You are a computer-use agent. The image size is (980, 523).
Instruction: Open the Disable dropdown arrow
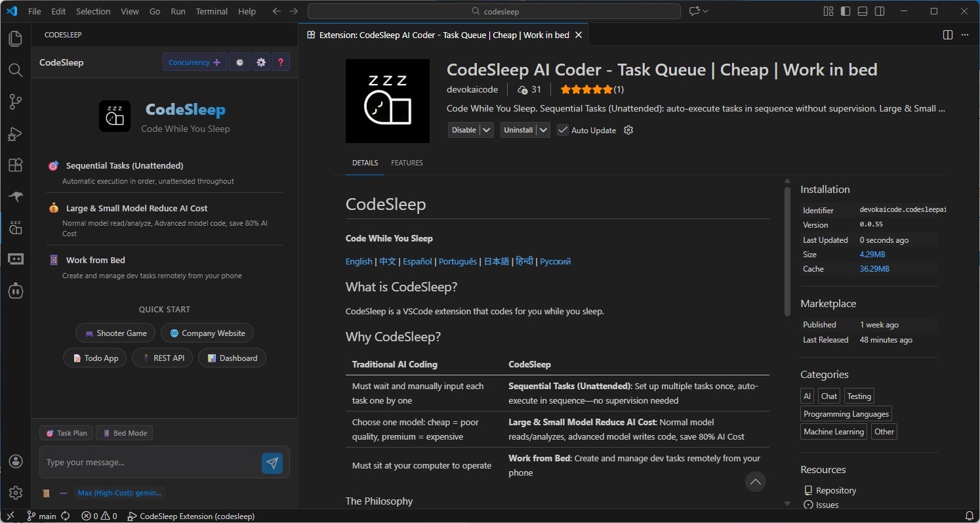pos(484,130)
